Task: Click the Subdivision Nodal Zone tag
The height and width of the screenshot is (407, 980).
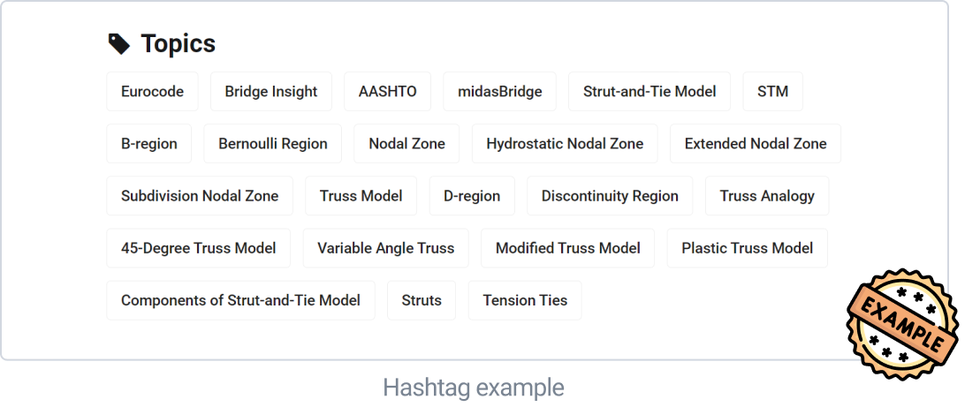Action: (200, 196)
